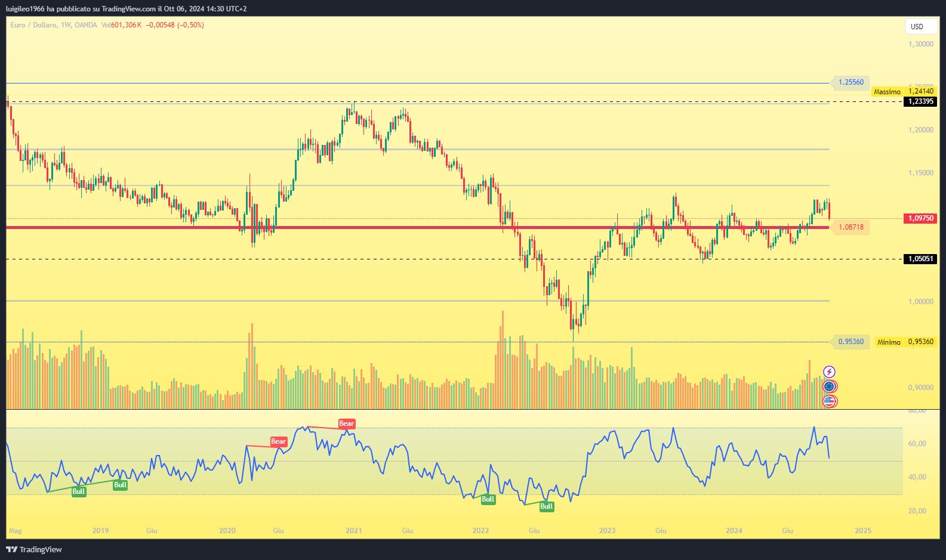The height and width of the screenshot is (560, 946).
Task: Click the 40,00 RSI axis label
Action: [917, 477]
